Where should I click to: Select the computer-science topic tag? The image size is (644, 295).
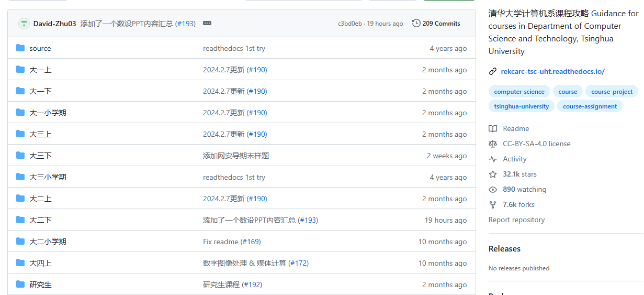tap(519, 91)
